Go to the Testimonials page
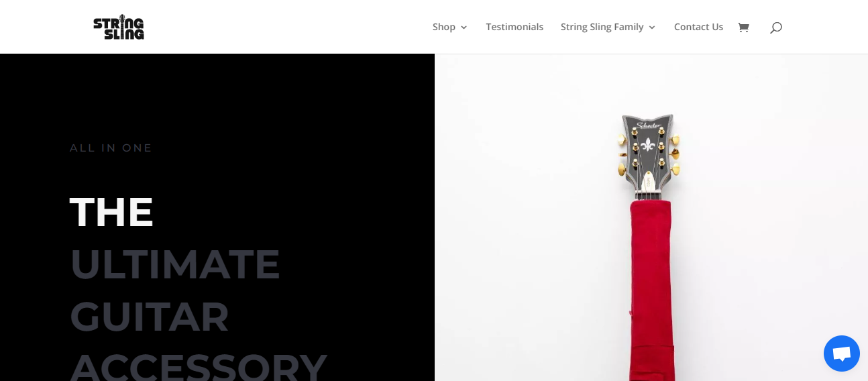 514,27
